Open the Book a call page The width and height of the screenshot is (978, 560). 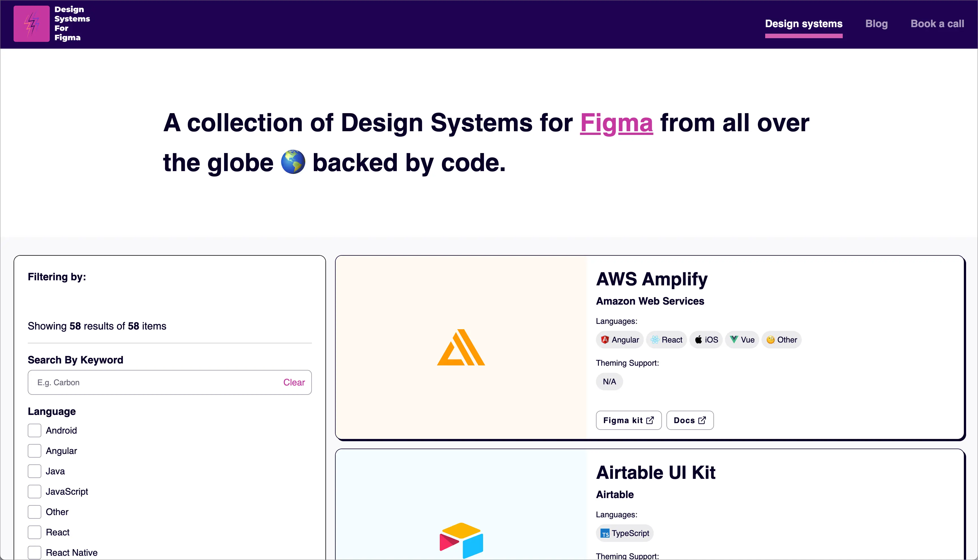tap(937, 24)
